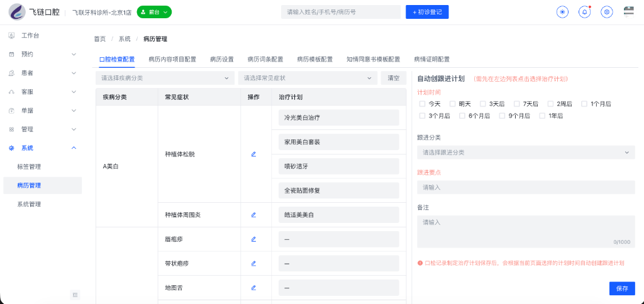Check the 3天后 checkbox
Screen dimensions: 644x304
click(x=483, y=104)
